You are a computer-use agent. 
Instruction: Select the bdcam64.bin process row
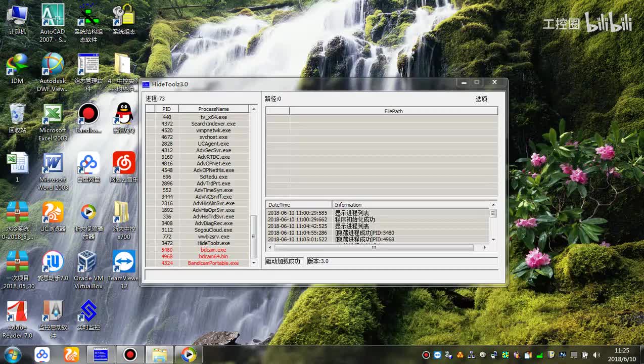coord(198,256)
